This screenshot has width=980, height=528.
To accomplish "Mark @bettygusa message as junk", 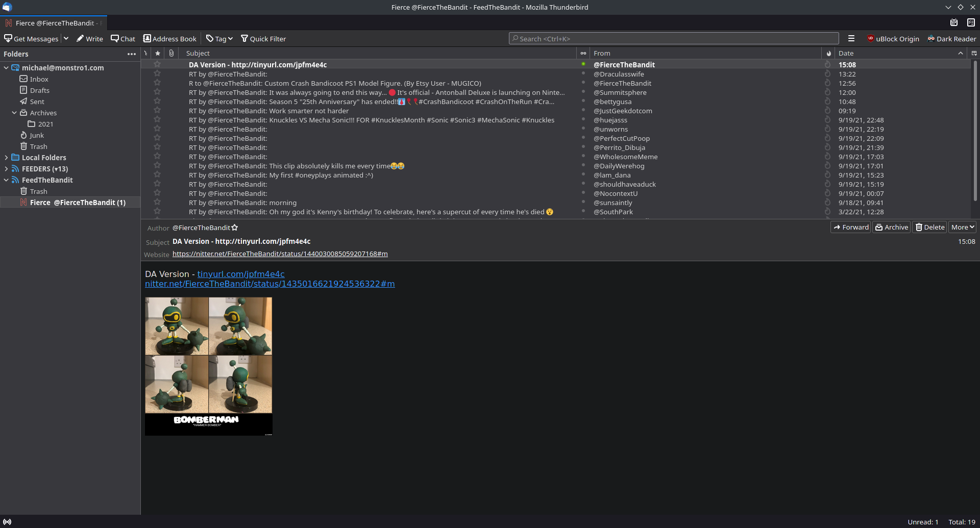I will coord(827,101).
